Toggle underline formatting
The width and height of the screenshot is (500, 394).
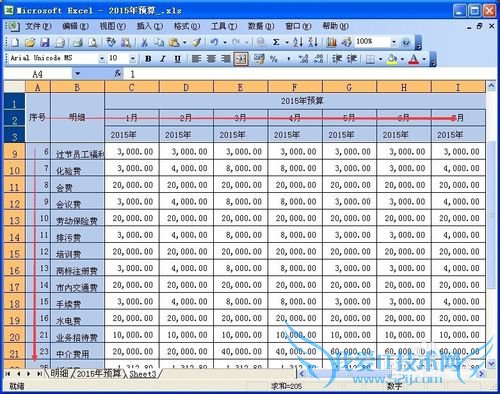(178, 59)
